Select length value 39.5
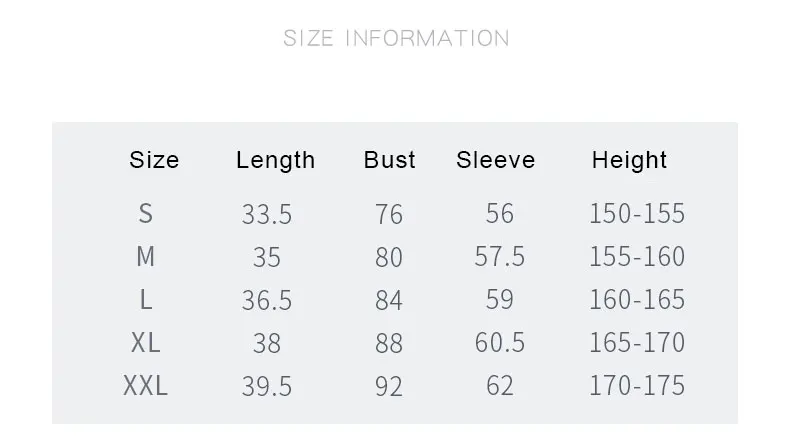Screen dimensions: 790x439 point(267,387)
